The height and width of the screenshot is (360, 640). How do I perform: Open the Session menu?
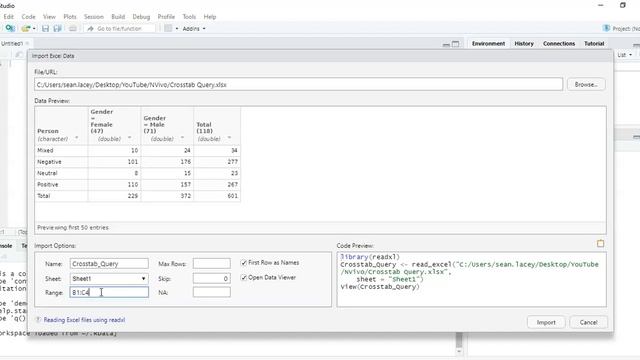click(x=93, y=17)
